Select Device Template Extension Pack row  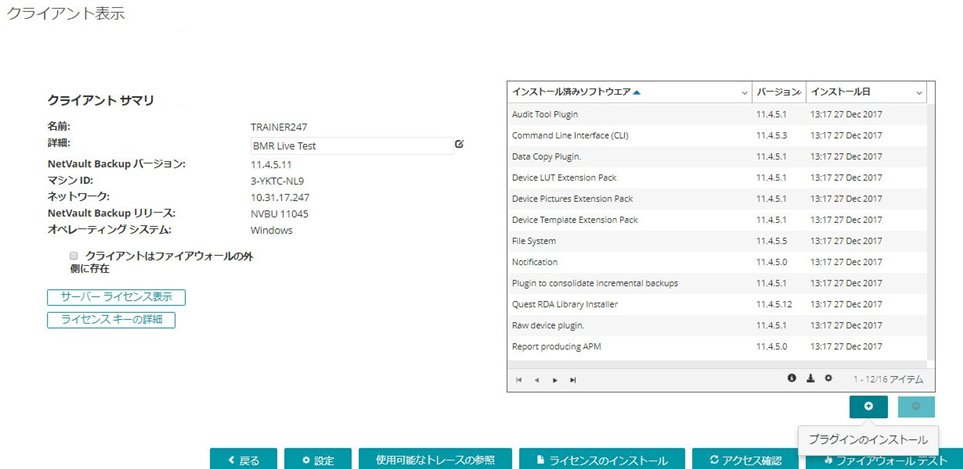click(716, 220)
